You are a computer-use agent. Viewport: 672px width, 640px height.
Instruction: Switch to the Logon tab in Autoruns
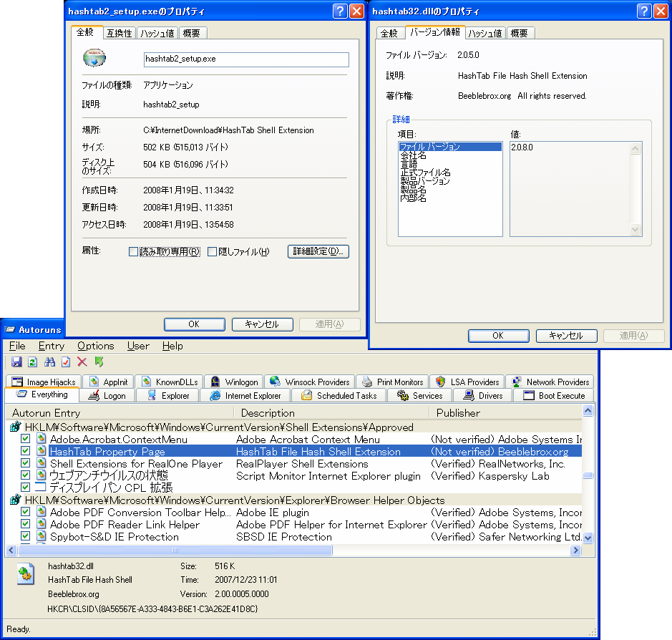click(107, 396)
